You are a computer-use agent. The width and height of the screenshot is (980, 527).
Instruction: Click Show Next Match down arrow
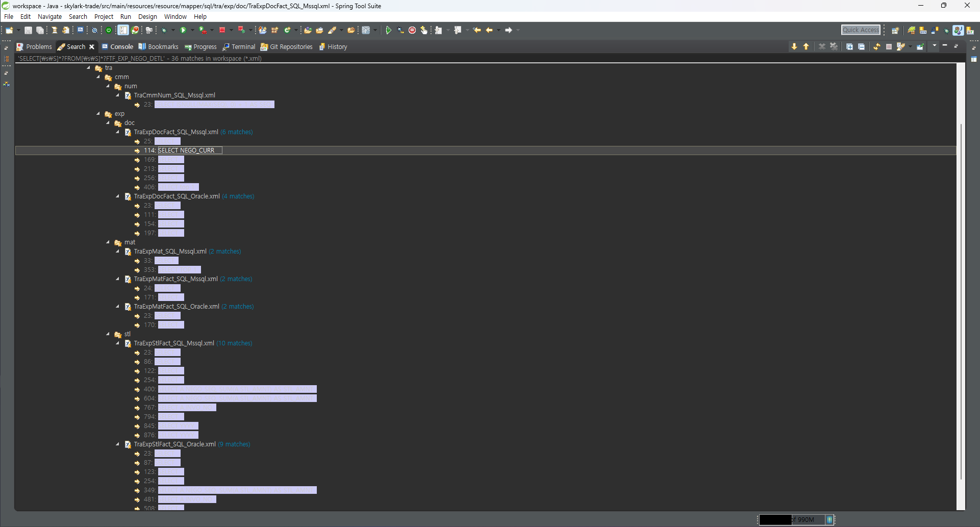[794, 46]
